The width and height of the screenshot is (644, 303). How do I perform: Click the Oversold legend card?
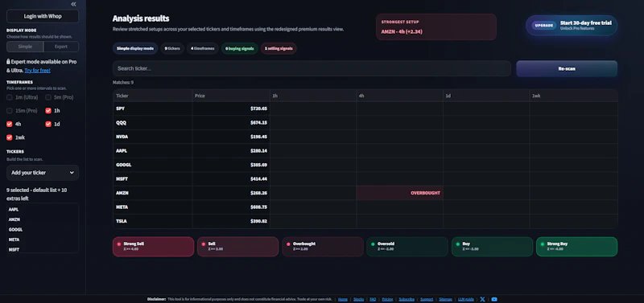point(407,247)
